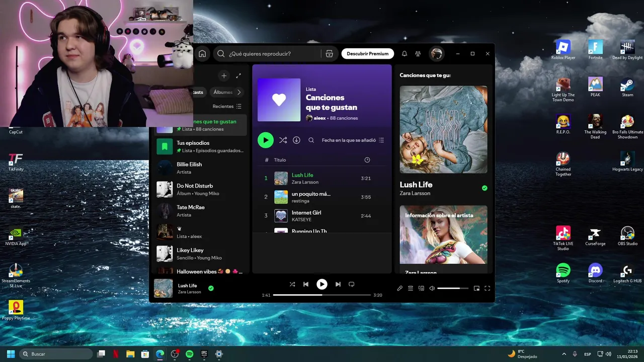Image resolution: width=644 pixels, height=362 pixels.
Task: Click the Descubrir Premium button
Action: pos(368,54)
